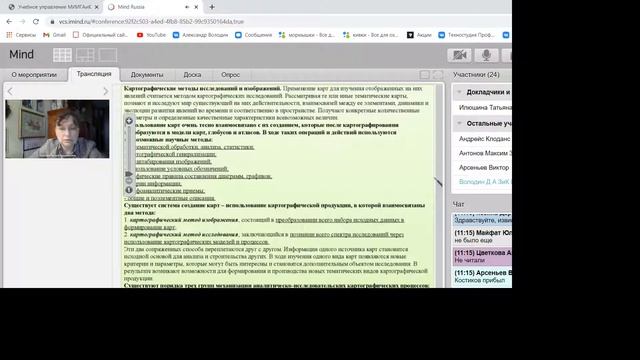
Task: Click the shared document vertical scrollbar
Action: 439,186
